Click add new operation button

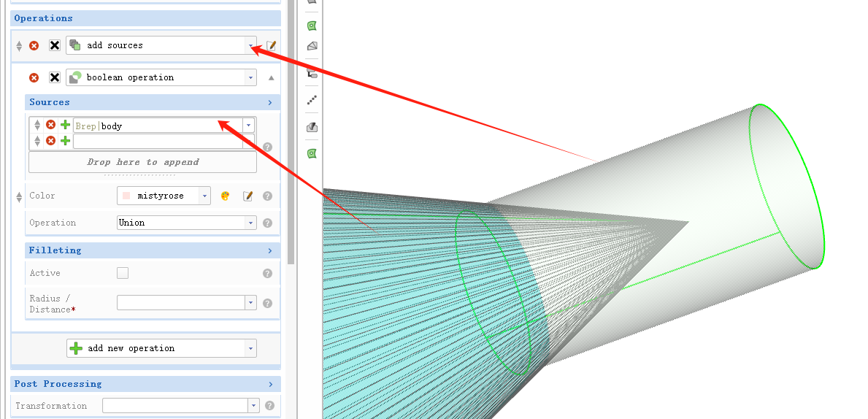161,348
